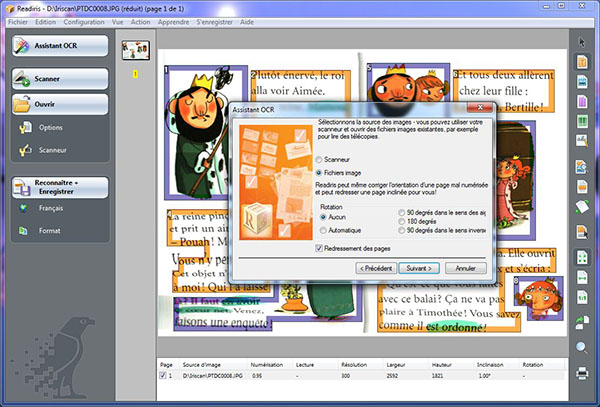Choose the Français language setting
Screen dimensions: 600x407
[x=51, y=208]
